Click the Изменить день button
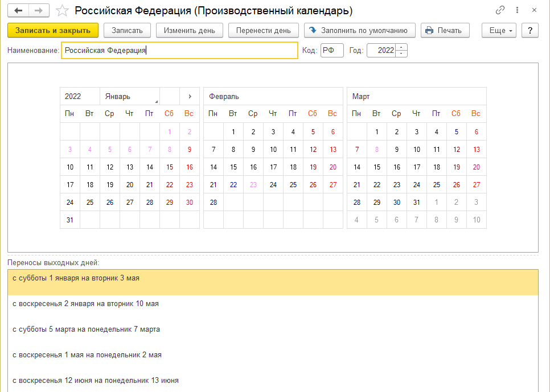550x392 pixels. click(189, 30)
